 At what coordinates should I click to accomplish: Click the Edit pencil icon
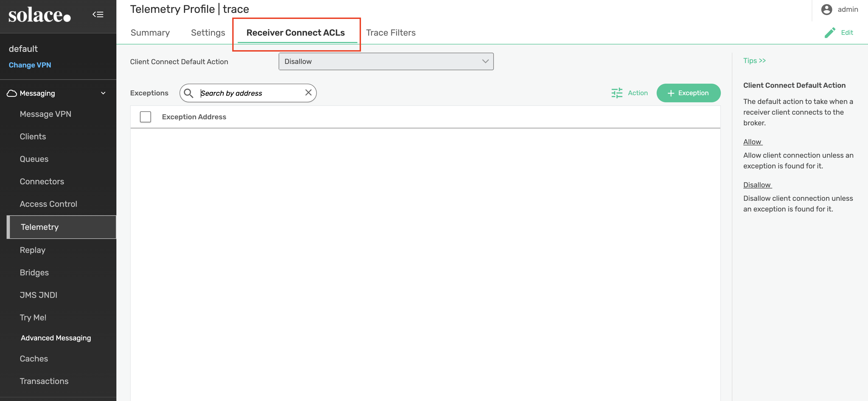(830, 33)
